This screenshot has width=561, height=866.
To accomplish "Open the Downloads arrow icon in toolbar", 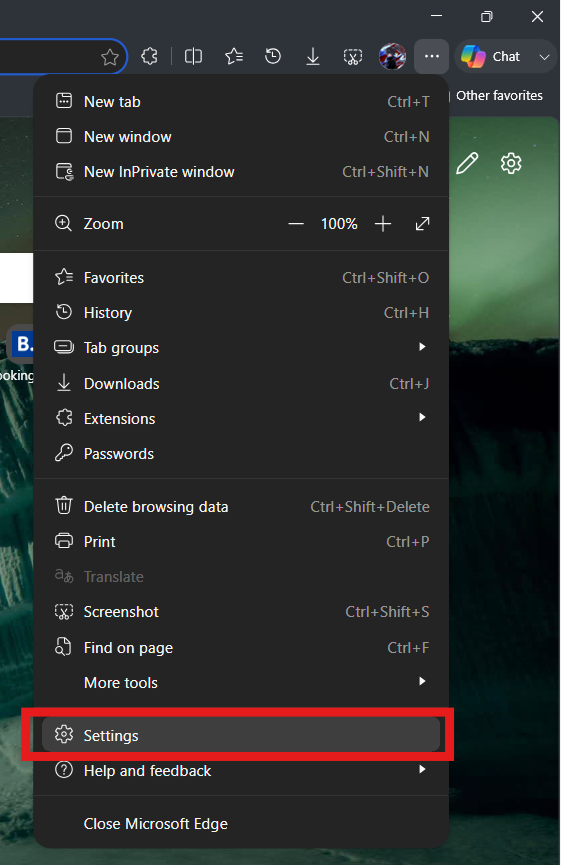I will point(313,56).
